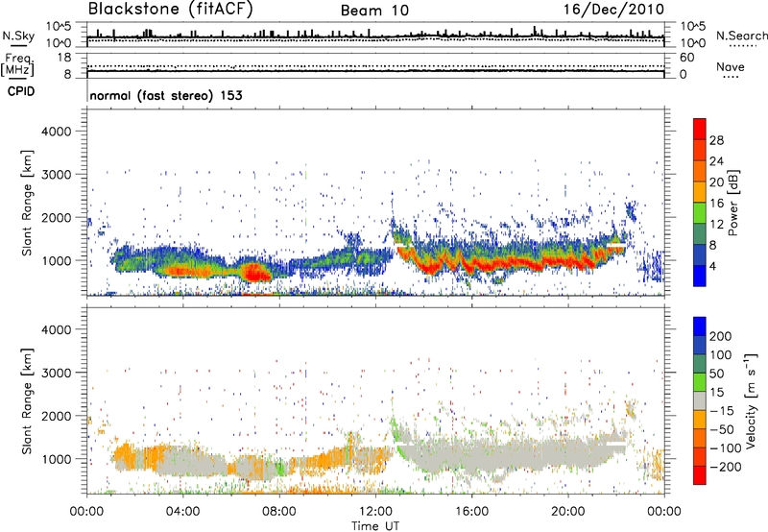Click 'normal (fast stereo) 153' text
The width and height of the screenshot is (768, 532).
point(166,95)
